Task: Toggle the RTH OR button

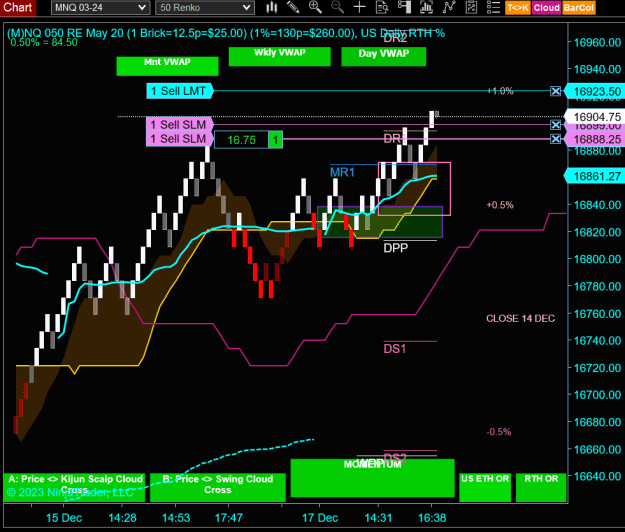Action: pyautogui.click(x=541, y=487)
